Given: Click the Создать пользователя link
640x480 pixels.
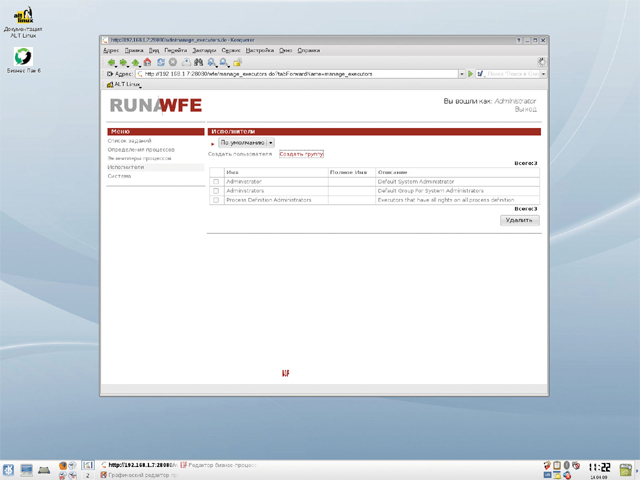Looking at the screenshot, I should [240, 154].
